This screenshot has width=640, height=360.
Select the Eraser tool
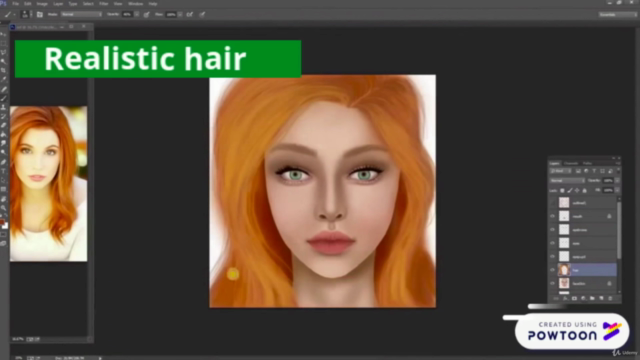click(4, 125)
